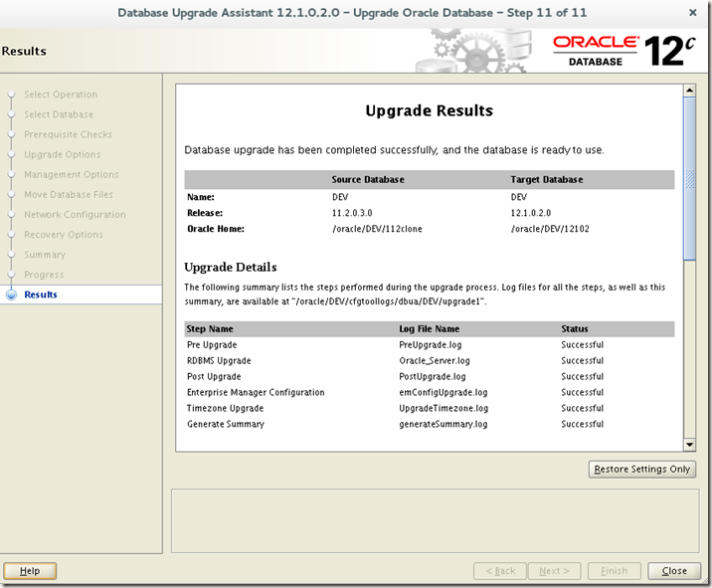Click the Close button at bottom right
The image size is (712, 588).
[674, 571]
